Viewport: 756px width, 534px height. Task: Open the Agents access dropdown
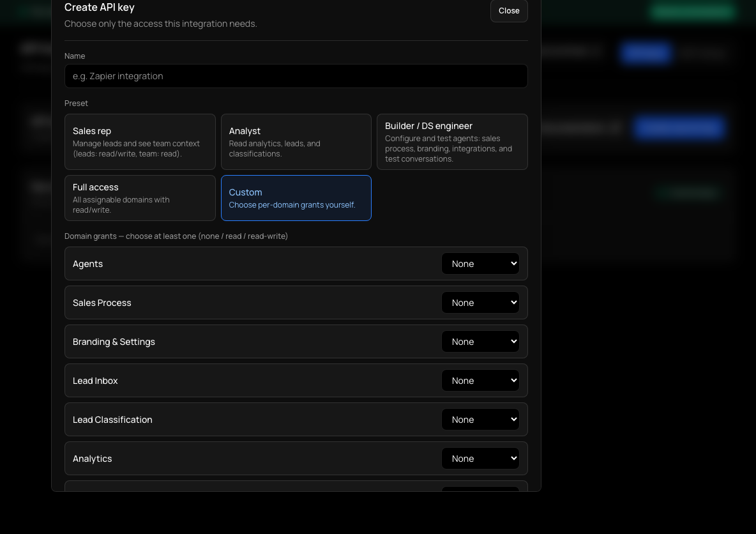(480, 264)
